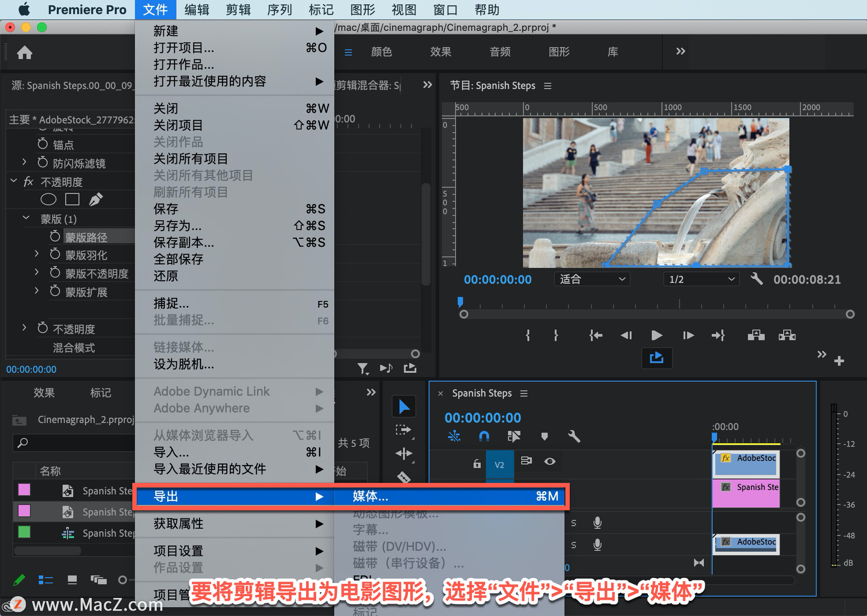This screenshot has height=616, width=867.
Task: Switch project panel to icon view
Action: click(x=72, y=580)
